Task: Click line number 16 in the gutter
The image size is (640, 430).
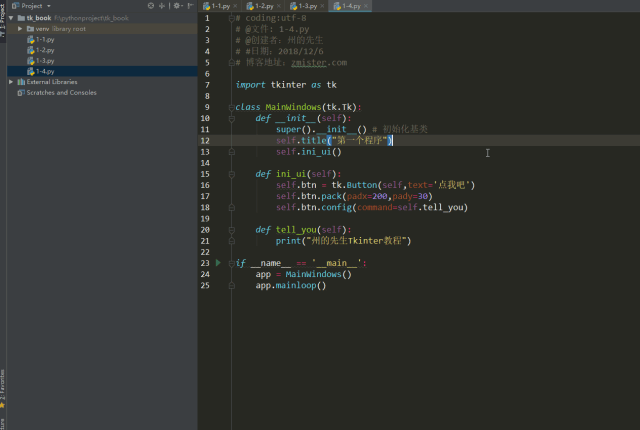Action: tap(205, 185)
